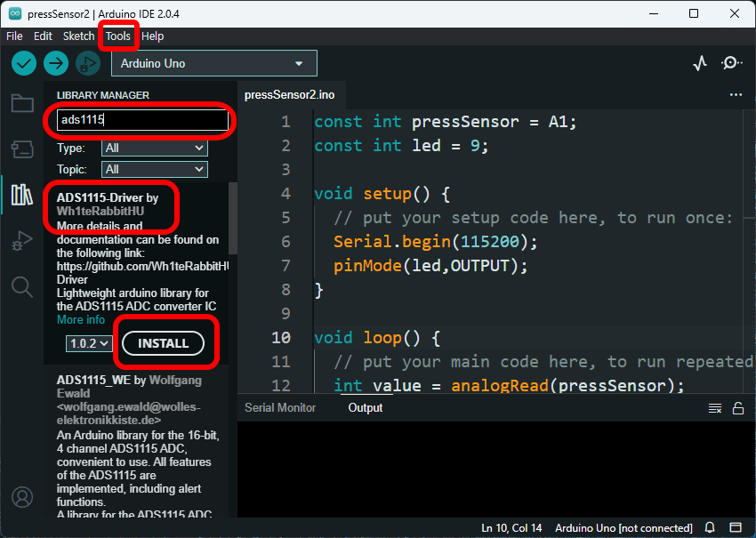The width and height of the screenshot is (756, 538).
Task: Select the ADS1115-Driver library title
Action: click(x=100, y=197)
